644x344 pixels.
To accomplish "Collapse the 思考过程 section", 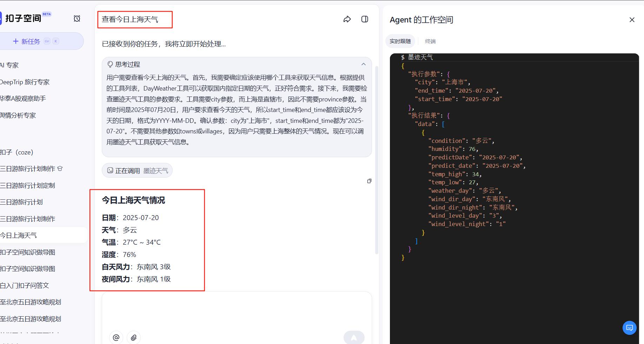I will pos(364,64).
